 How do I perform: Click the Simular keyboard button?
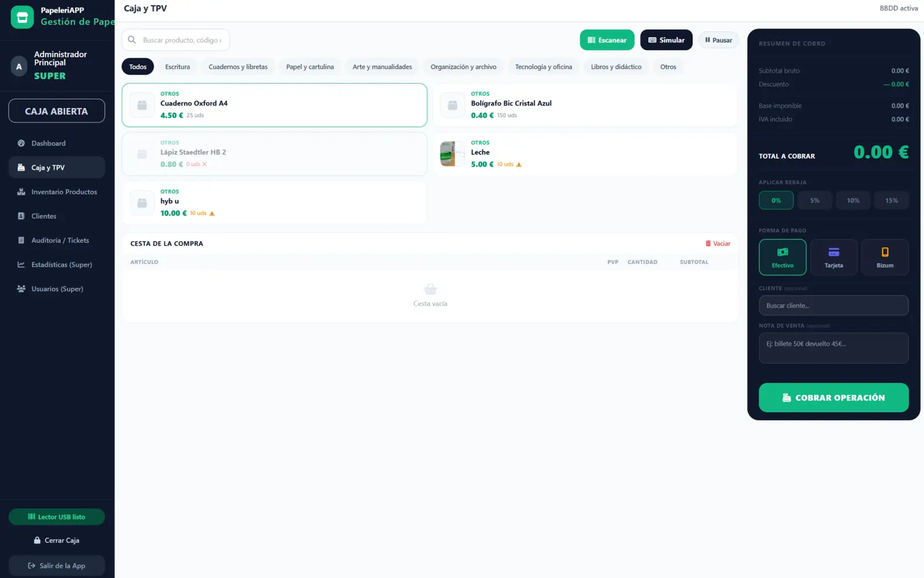[x=666, y=40]
